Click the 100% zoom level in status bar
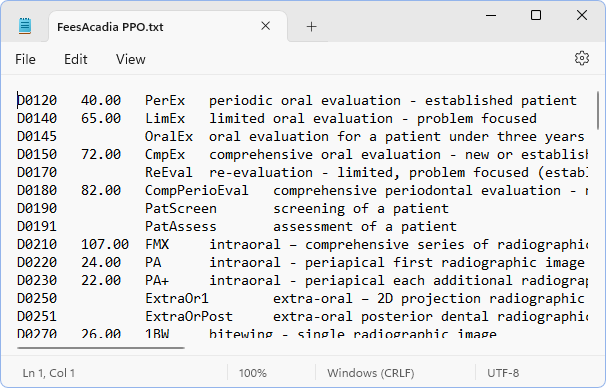Image resolution: width=606 pixels, height=388 pixels. click(x=253, y=373)
